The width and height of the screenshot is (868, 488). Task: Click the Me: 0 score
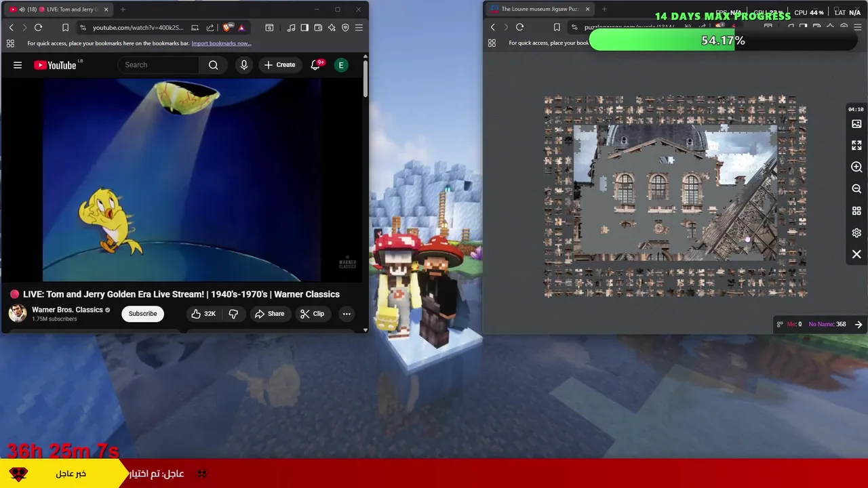point(794,325)
